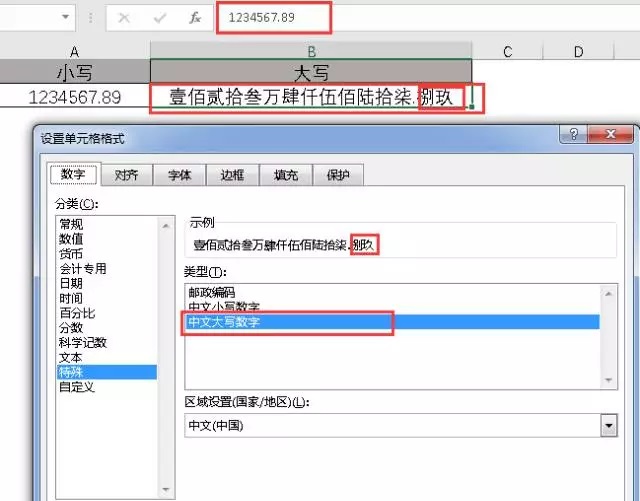Switch to the 保护 tab
The height and width of the screenshot is (501, 640).
click(x=338, y=175)
